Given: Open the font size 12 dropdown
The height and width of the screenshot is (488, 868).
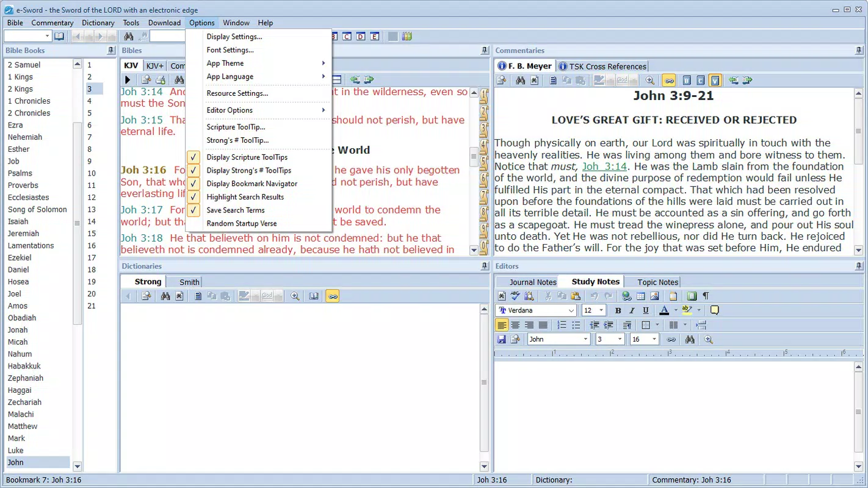Looking at the screenshot, I should click(x=601, y=310).
